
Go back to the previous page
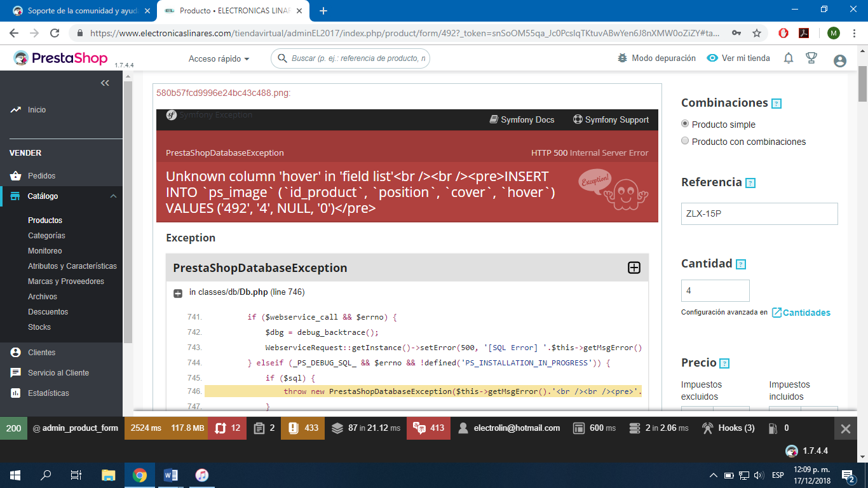(x=14, y=33)
